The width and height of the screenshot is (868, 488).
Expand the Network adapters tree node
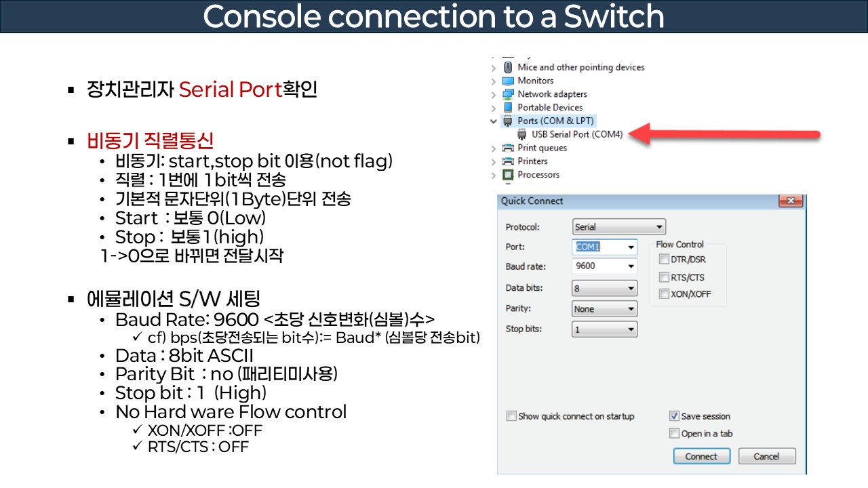[494, 94]
